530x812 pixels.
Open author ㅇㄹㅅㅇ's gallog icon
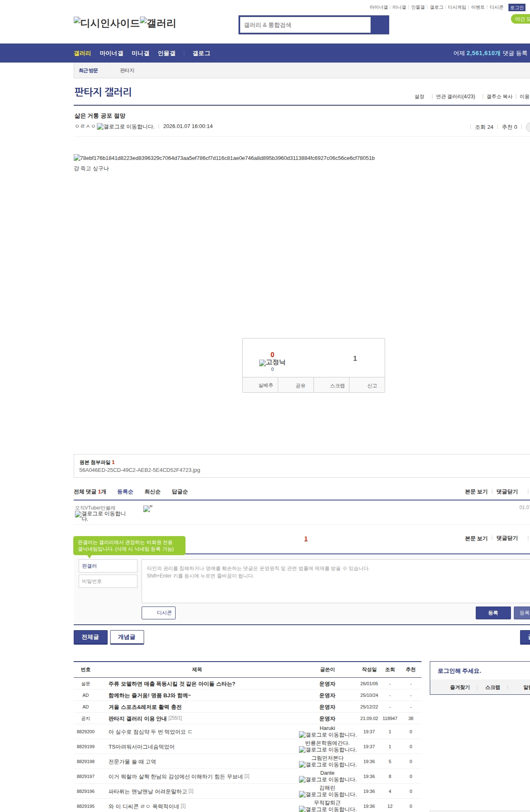point(125,127)
